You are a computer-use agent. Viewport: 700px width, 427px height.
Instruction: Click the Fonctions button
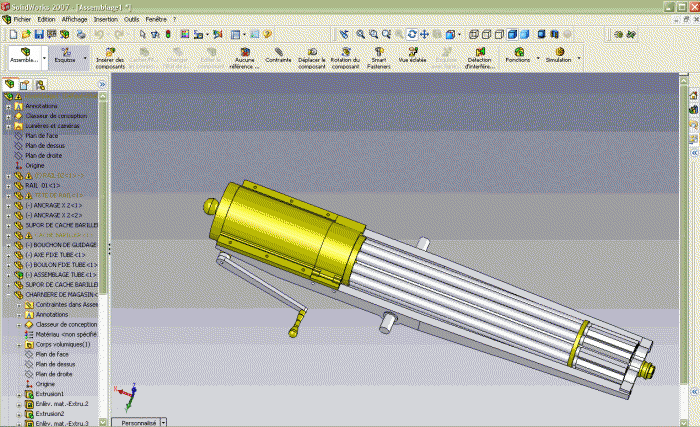click(518, 55)
